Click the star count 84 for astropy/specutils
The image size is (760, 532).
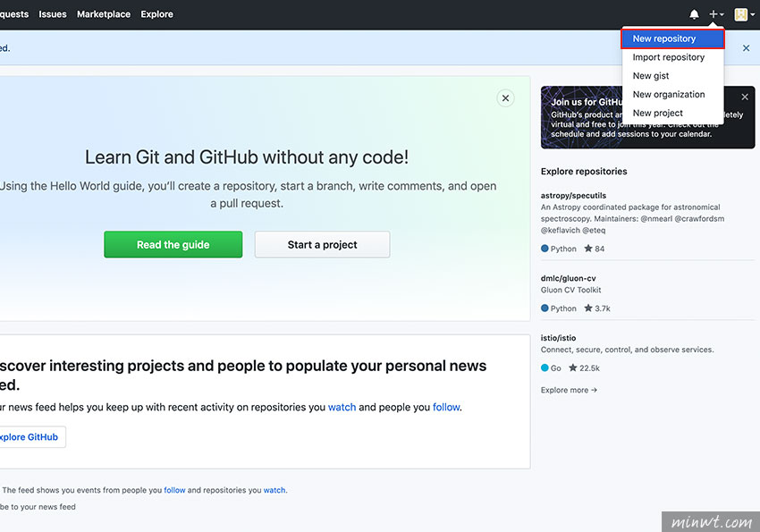[595, 249]
